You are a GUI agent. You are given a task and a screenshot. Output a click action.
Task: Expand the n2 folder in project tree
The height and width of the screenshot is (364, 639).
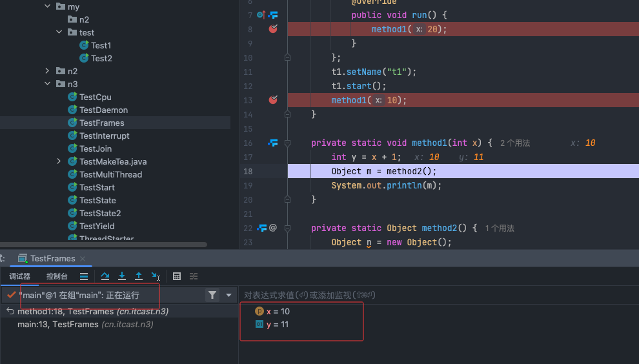click(48, 71)
